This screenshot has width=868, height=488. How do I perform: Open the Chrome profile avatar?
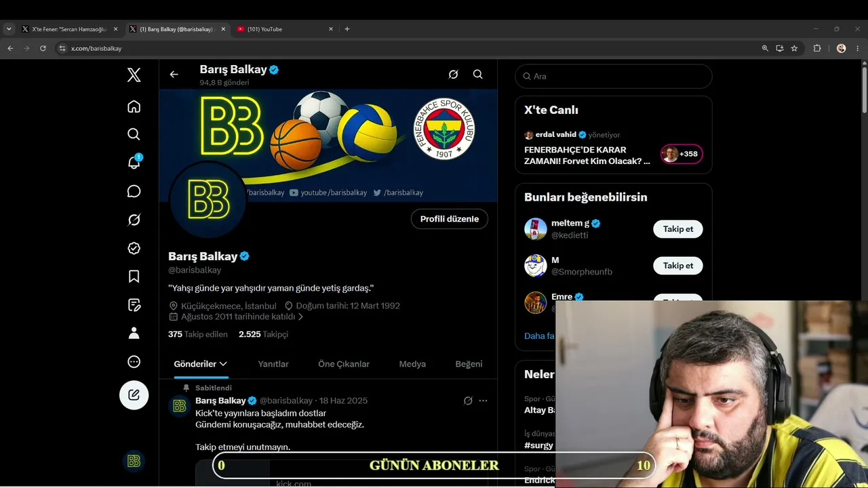click(842, 48)
